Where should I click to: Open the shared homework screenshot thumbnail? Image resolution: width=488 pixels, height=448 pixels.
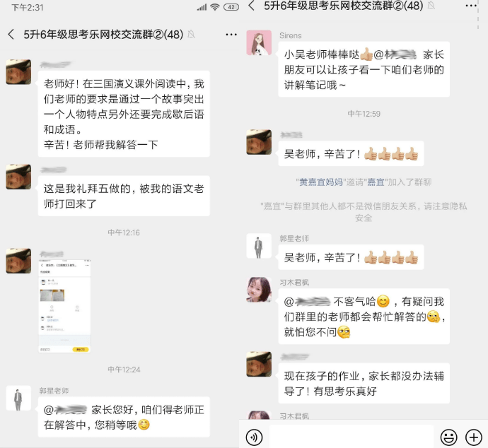64,306
